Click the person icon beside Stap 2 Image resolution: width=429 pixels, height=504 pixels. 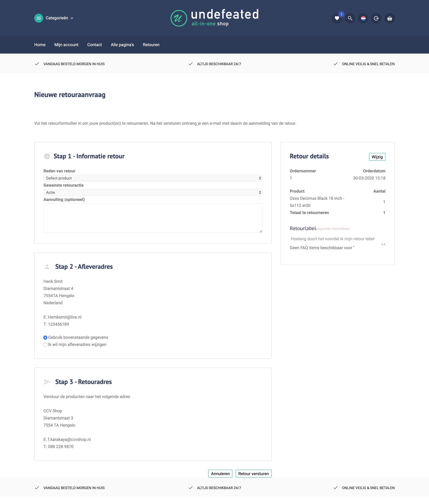click(x=47, y=267)
